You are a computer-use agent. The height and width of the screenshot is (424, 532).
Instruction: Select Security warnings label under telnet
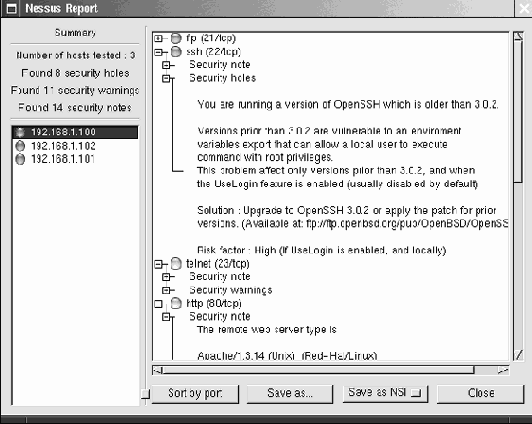231,290
